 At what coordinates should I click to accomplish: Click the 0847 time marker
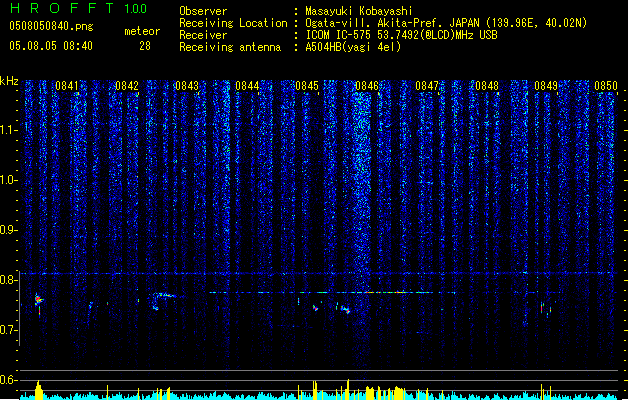(x=427, y=86)
